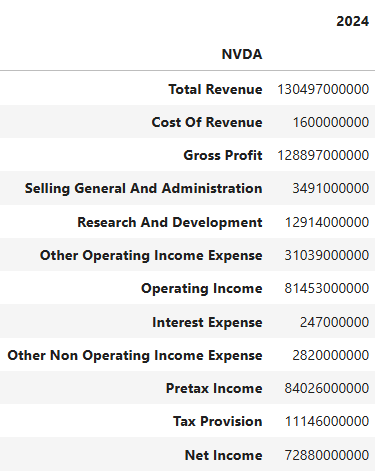The width and height of the screenshot is (375, 473).
Task: Click the value 31039000000
Action: [327, 255]
